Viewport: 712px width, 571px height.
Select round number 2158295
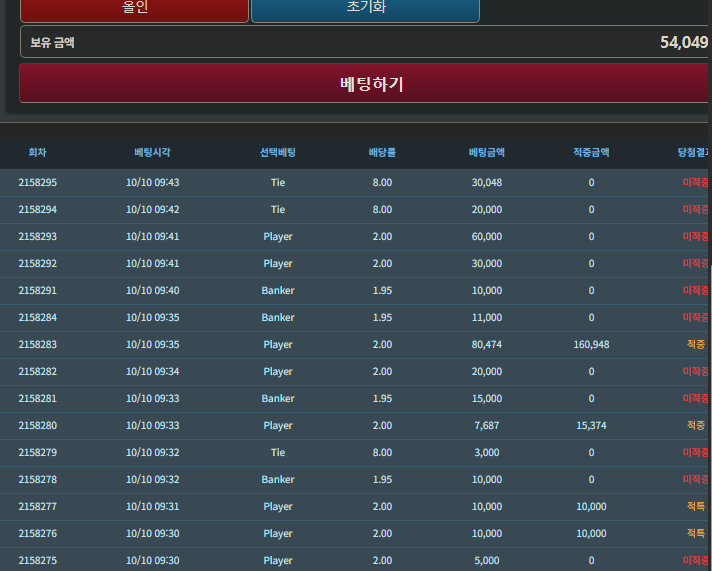click(x=38, y=183)
